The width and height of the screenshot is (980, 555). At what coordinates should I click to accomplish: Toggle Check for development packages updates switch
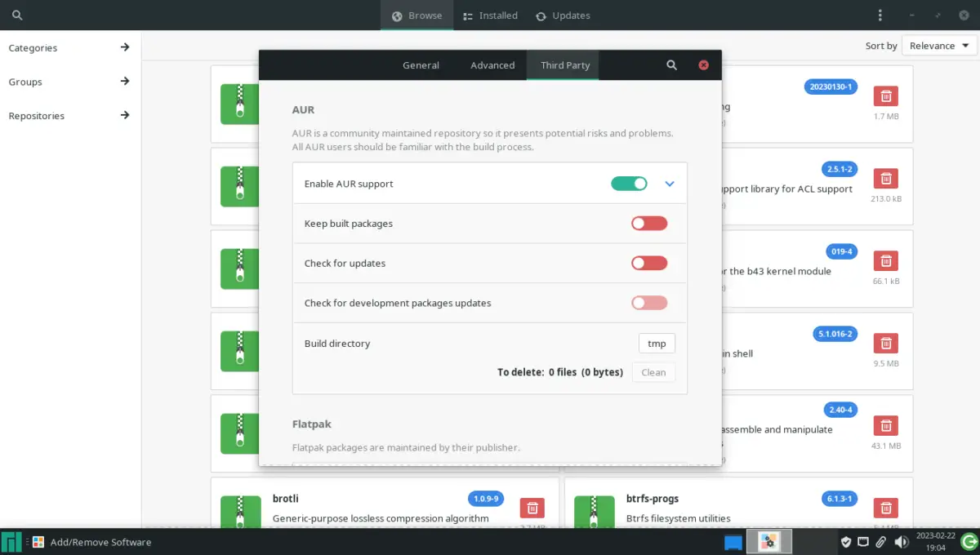(649, 303)
